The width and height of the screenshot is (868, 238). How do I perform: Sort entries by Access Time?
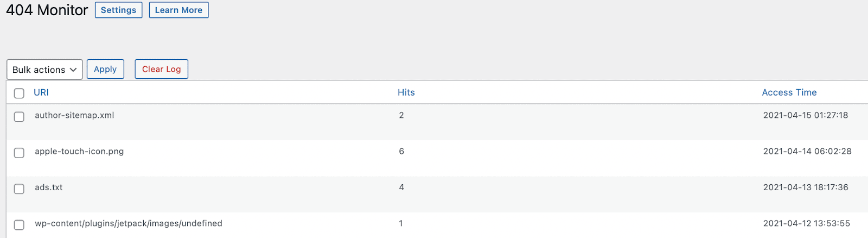pos(789,92)
